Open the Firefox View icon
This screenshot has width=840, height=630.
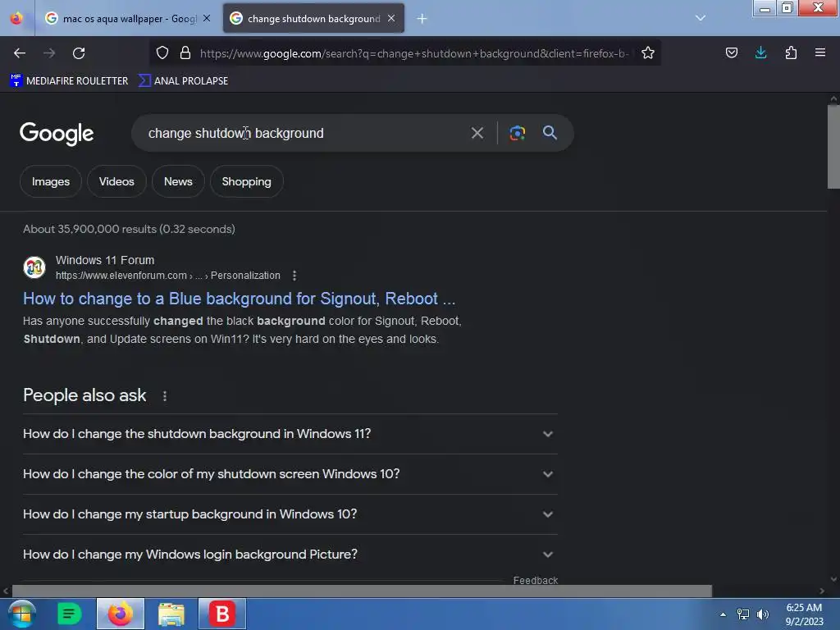(16, 18)
